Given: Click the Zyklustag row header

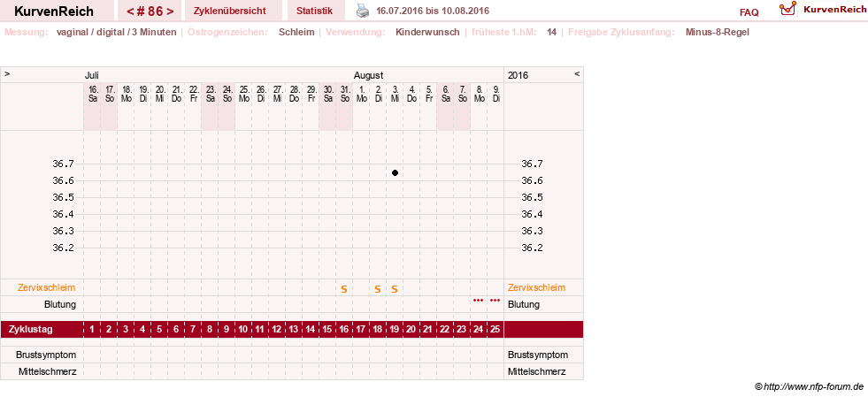Looking at the screenshot, I should (x=31, y=330).
